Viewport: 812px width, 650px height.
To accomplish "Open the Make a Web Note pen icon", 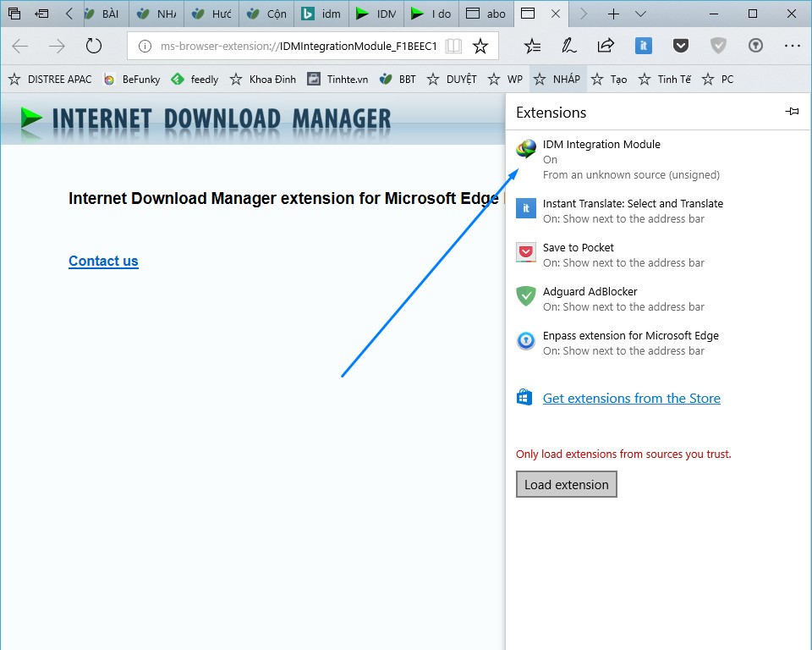I will (x=568, y=47).
